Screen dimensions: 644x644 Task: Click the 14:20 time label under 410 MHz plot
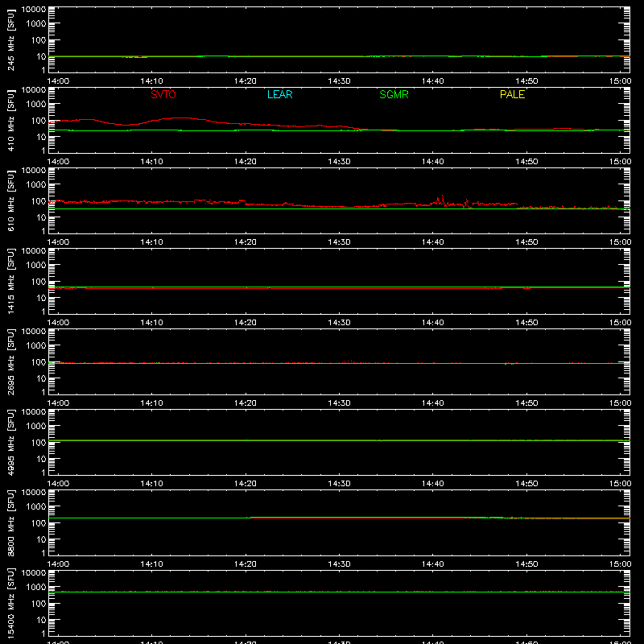tap(246, 162)
